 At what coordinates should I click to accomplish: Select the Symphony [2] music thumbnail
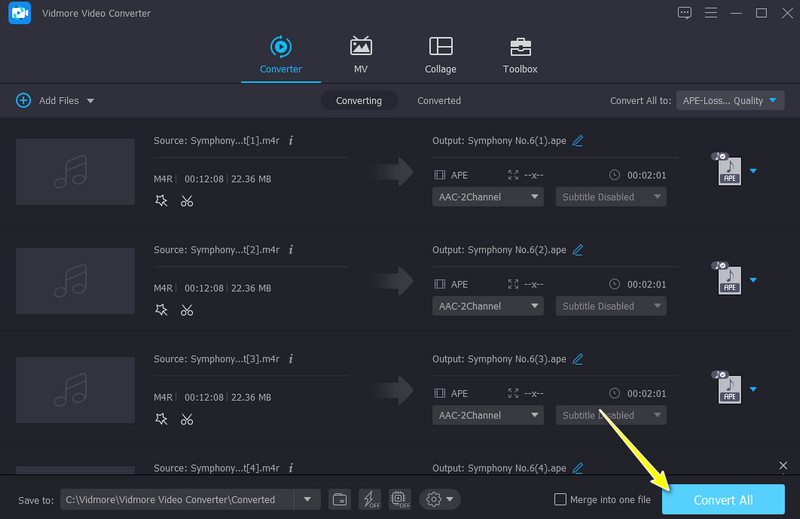[x=75, y=281]
